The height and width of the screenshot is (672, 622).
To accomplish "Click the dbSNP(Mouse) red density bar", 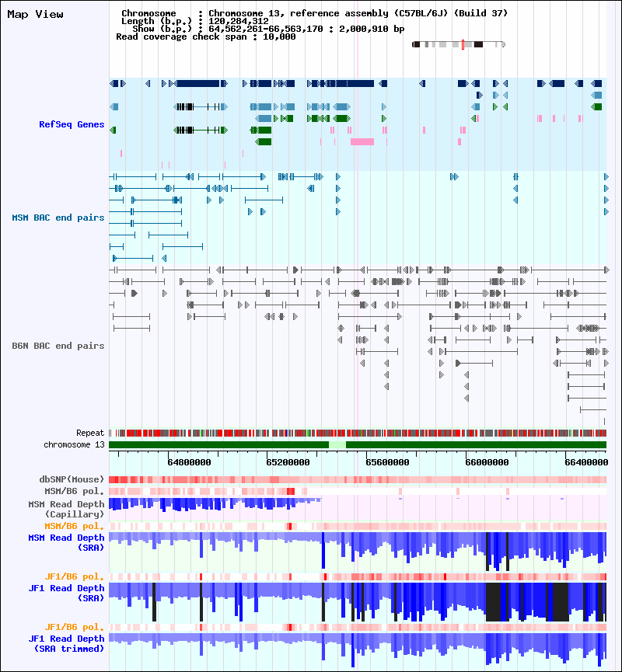I will [x=358, y=479].
